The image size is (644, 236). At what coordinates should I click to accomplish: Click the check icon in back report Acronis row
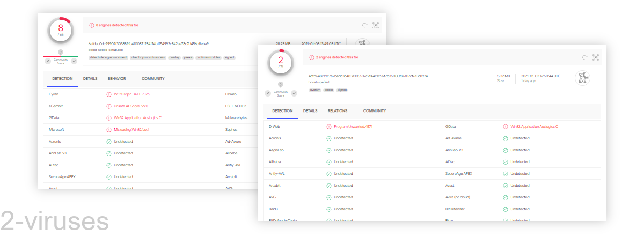(x=109, y=141)
